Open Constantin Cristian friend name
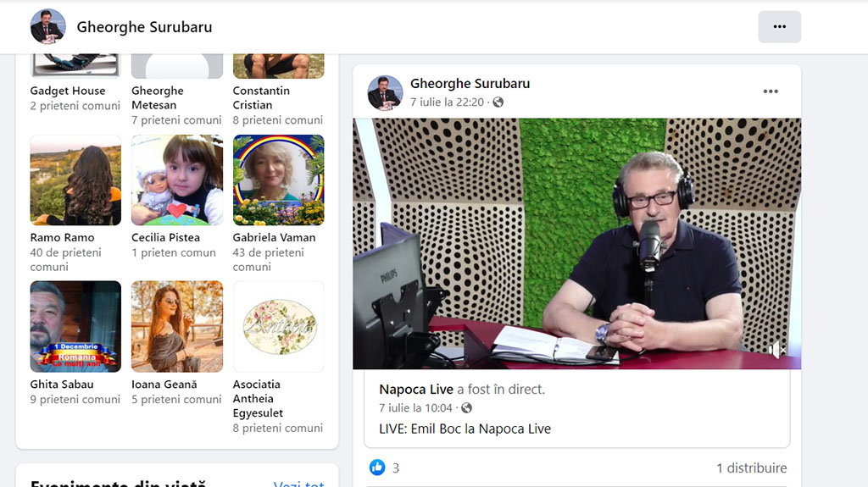Screen dimensions: 868x487 (261, 98)
